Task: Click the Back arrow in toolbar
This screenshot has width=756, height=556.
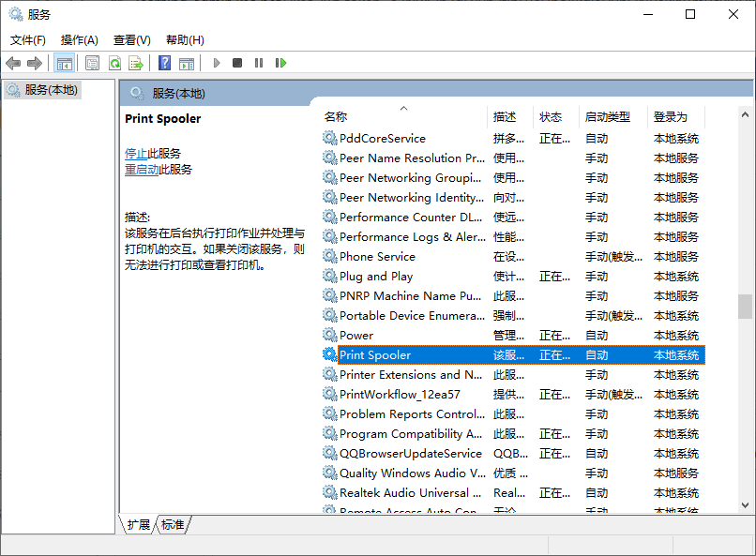Action: pyautogui.click(x=13, y=63)
